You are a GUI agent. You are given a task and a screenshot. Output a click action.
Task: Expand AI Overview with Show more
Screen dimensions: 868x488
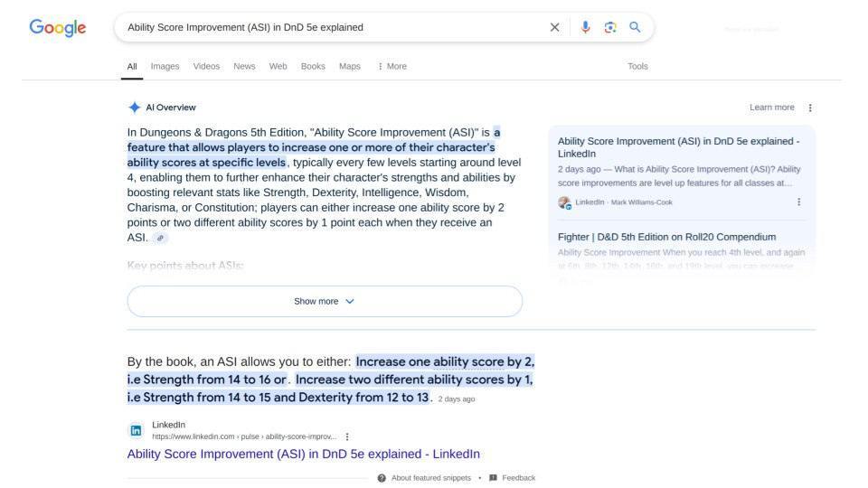[325, 302]
